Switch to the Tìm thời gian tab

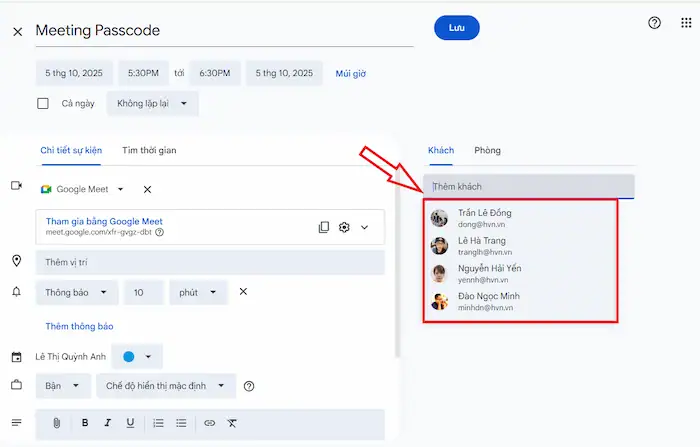click(149, 150)
